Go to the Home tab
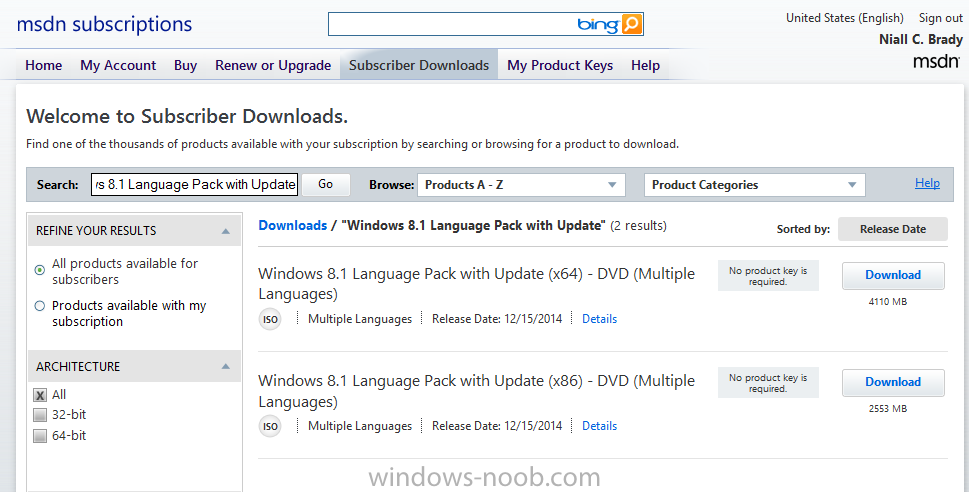 pyautogui.click(x=44, y=66)
